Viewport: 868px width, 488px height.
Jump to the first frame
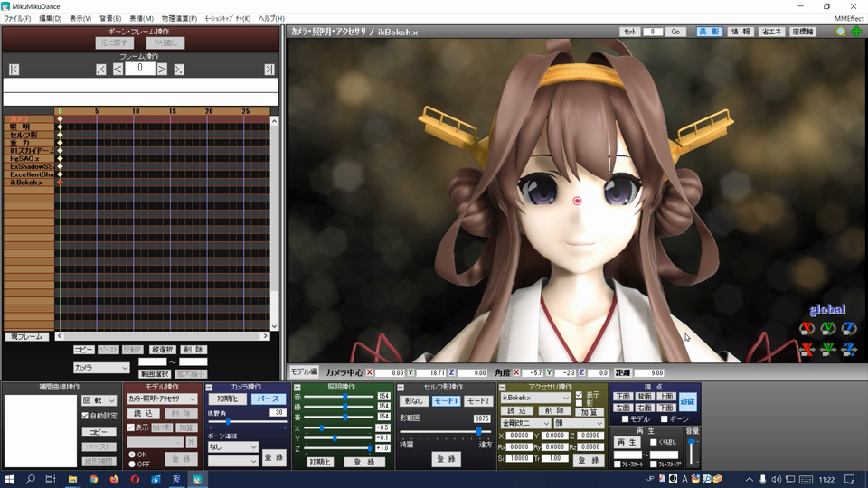(14, 70)
